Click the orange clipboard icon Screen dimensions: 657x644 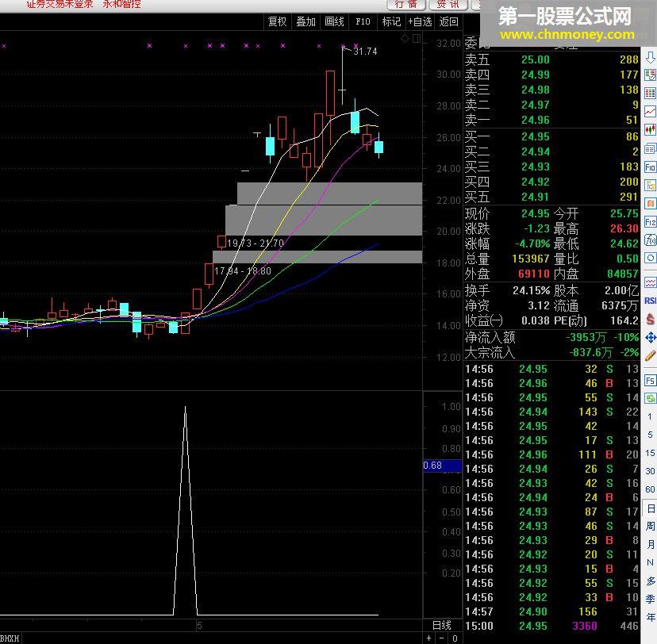coord(651,204)
